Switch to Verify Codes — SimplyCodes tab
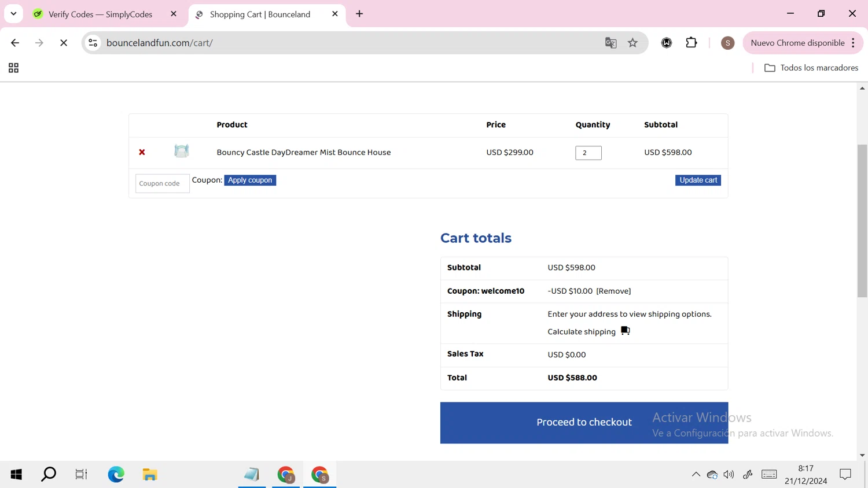 [x=100, y=14]
